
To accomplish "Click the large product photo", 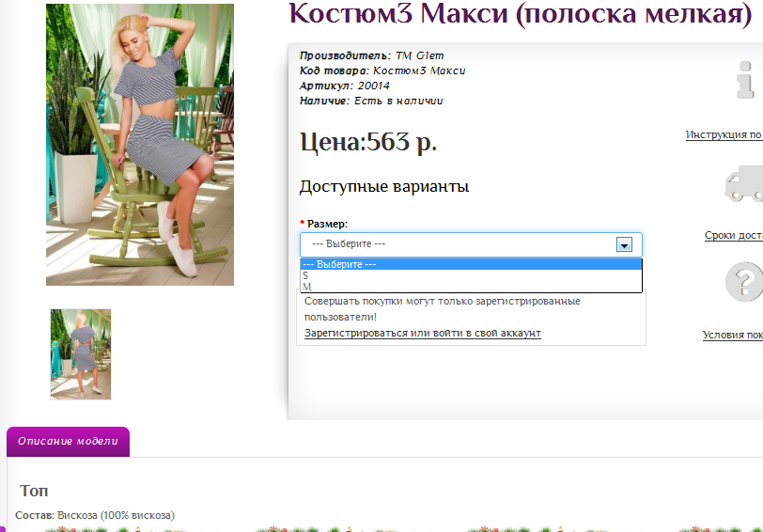I will point(140,144).
